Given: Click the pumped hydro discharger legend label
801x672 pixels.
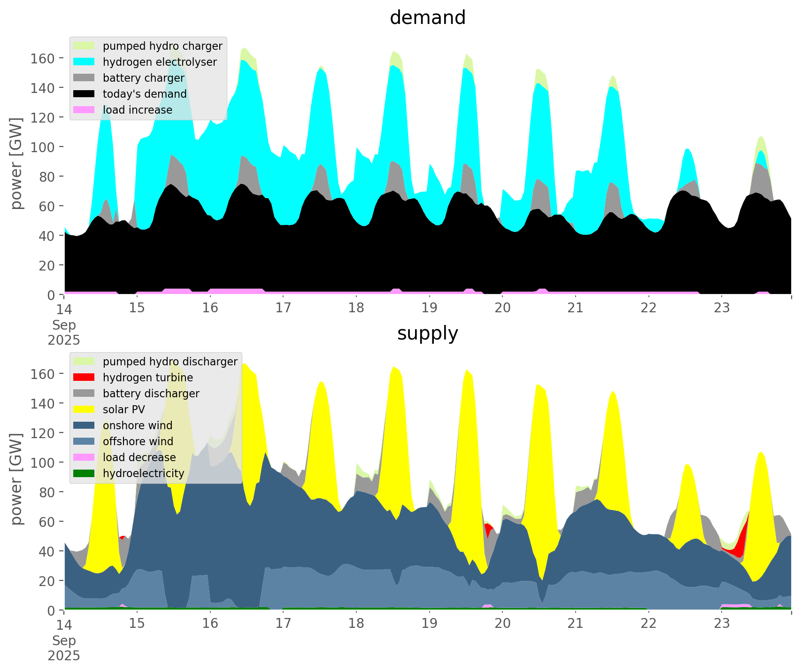Looking at the screenshot, I should point(170,362).
